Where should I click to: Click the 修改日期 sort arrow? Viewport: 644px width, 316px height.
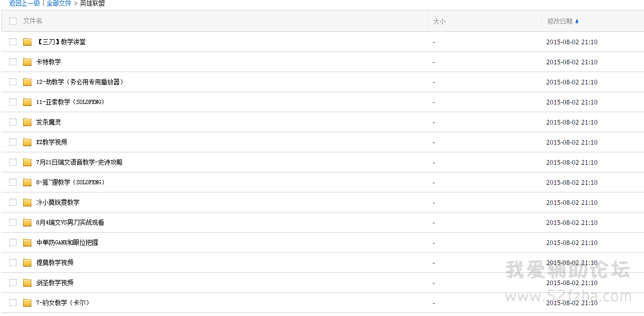coord(577,22)
